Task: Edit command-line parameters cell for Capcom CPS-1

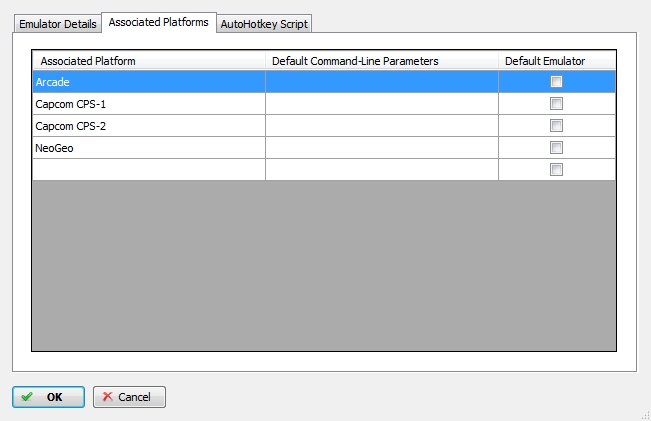Action: 382,104
